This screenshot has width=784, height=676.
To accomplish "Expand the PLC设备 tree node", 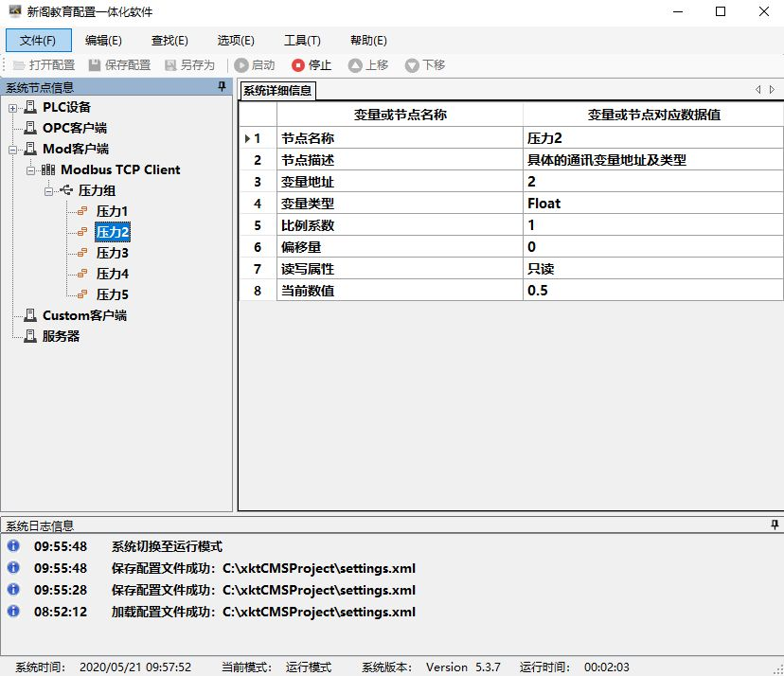I will 13,108.
